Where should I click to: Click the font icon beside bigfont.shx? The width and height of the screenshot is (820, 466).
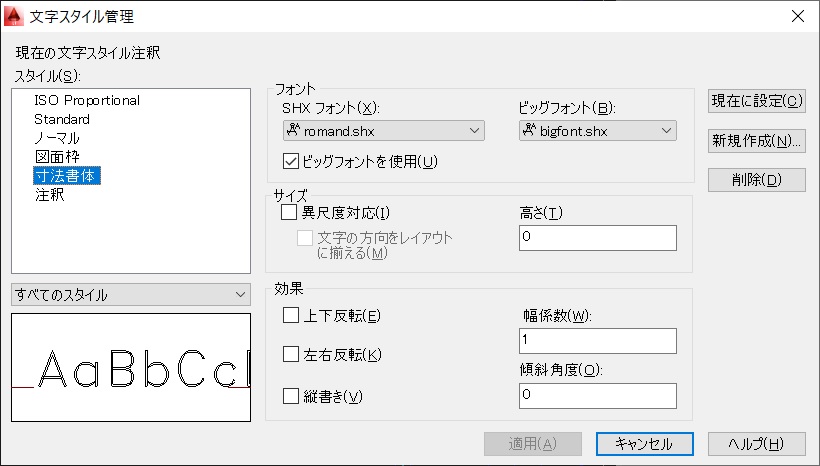(529, 130)
